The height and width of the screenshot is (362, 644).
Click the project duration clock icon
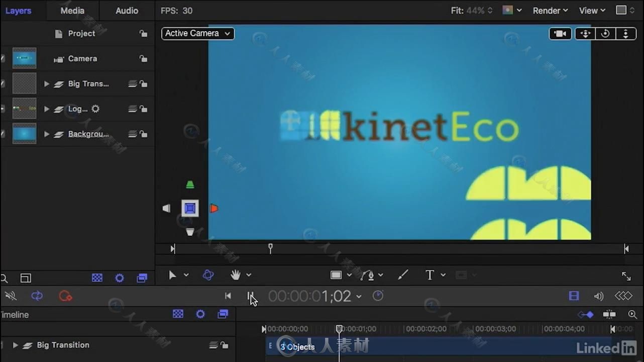[378, 296]
